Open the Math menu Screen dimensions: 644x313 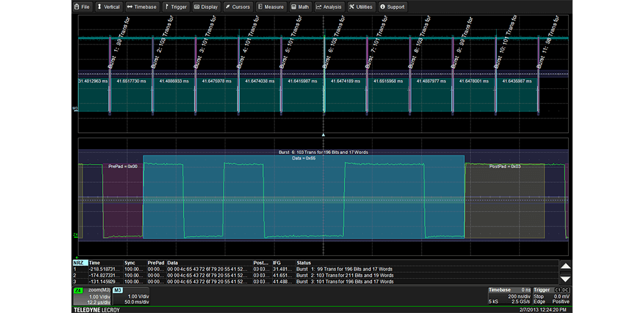pos(300,7)
